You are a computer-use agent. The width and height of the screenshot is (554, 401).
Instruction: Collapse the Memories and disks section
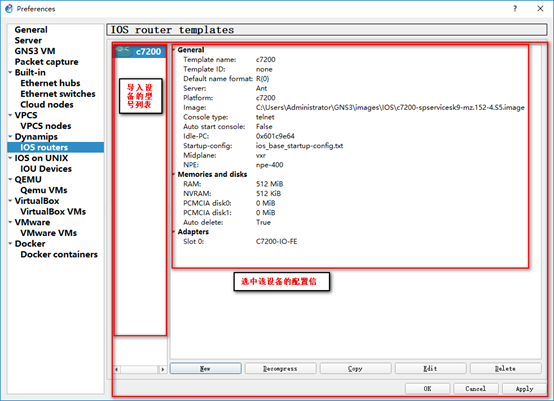coord(174,174)
